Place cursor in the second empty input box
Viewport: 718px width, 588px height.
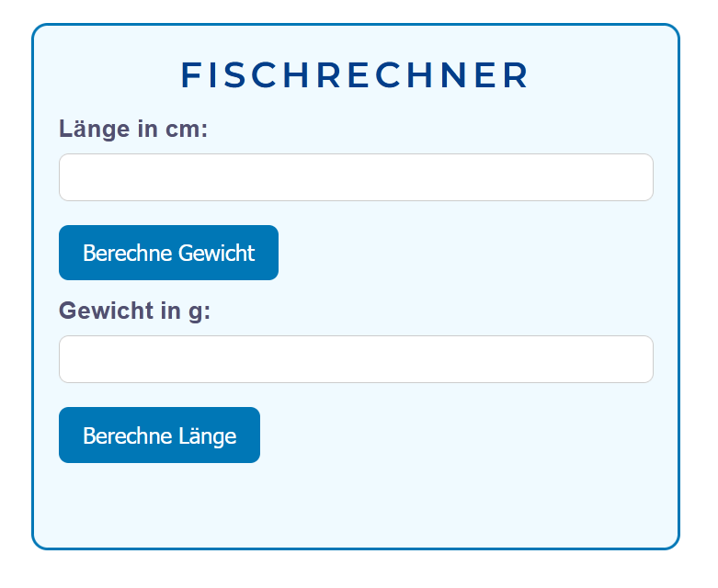[356, 359]
